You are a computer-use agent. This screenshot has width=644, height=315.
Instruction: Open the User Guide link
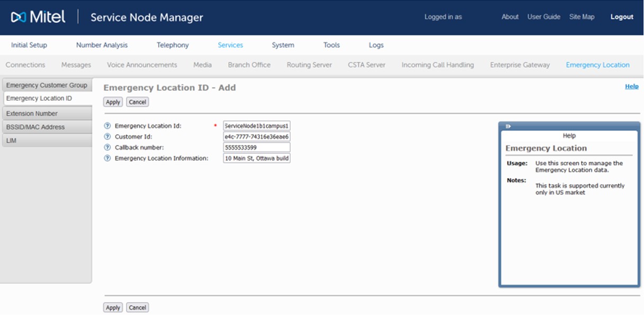click(543, 17)
